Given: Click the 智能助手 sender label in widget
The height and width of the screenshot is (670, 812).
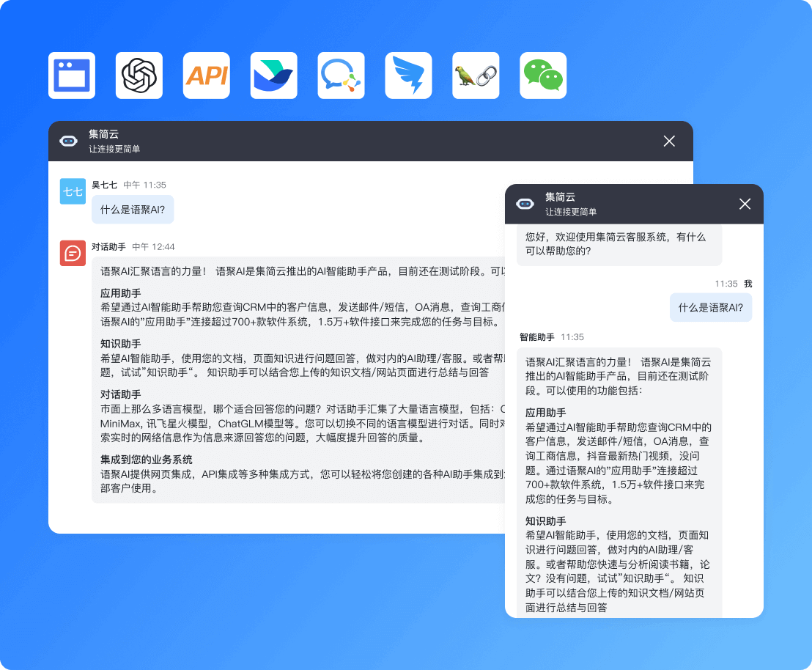Looking at the screenshot, I should click(537, 337).
